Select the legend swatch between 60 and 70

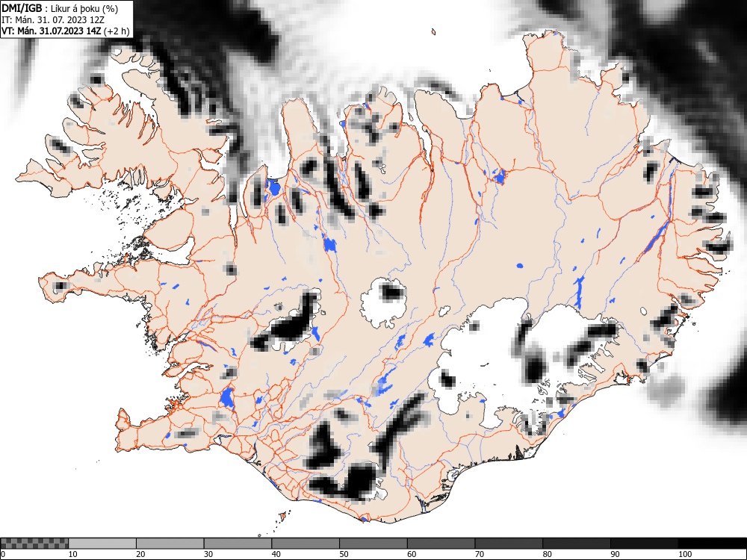441,544
